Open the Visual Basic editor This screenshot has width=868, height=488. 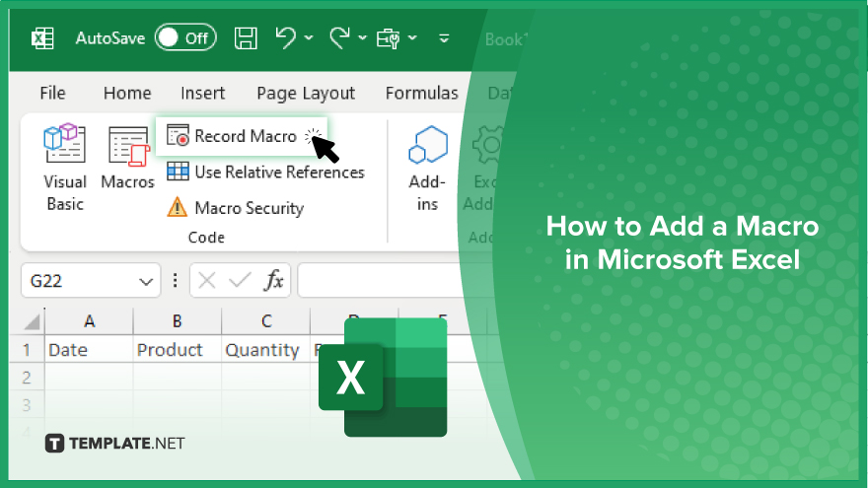[65, 168]
